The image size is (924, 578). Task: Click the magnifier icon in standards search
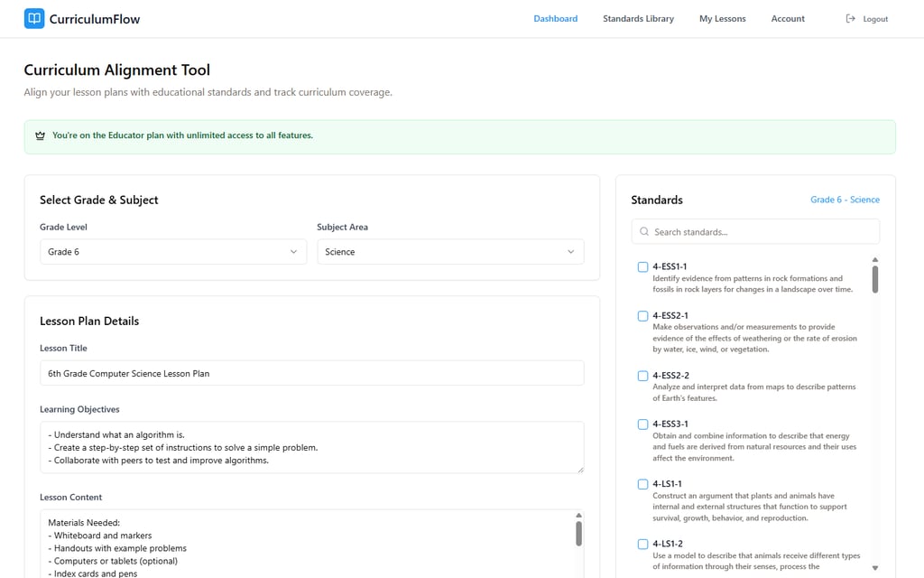644,232
